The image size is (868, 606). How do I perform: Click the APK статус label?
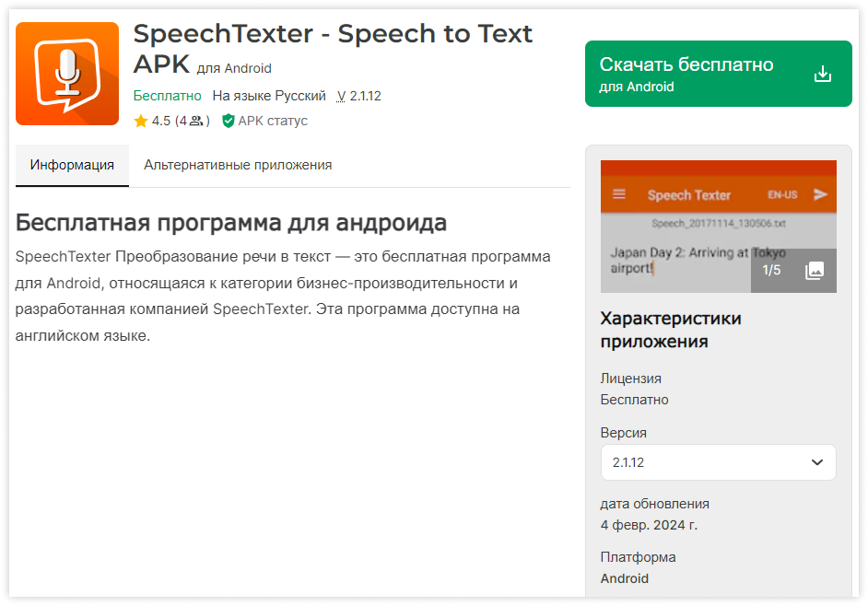coord(273,121)
